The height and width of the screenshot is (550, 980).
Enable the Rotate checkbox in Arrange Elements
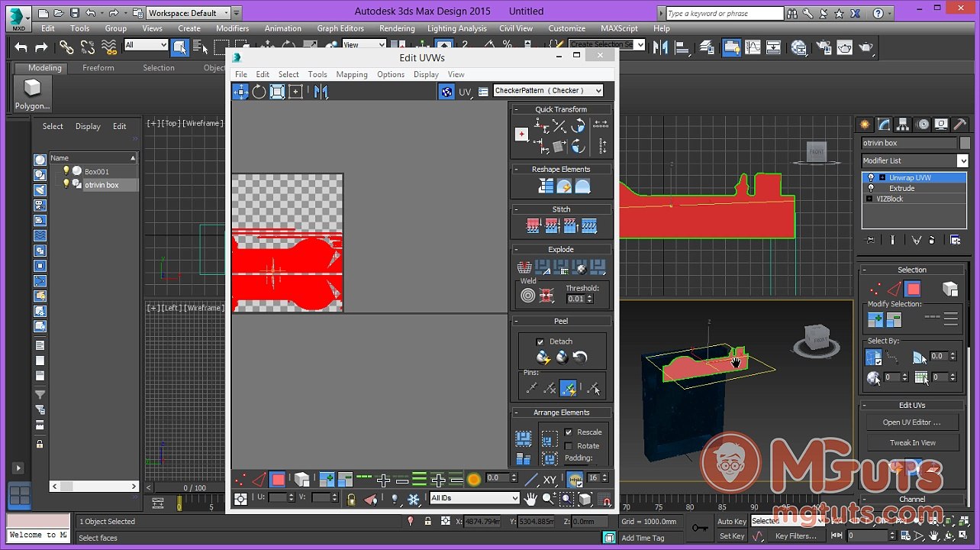(569, 445)
